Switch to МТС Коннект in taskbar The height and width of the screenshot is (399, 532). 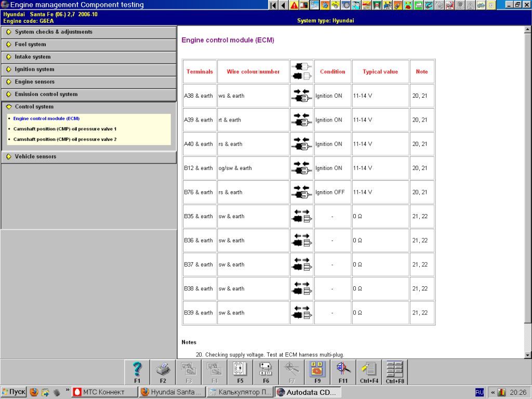(103, 392)
